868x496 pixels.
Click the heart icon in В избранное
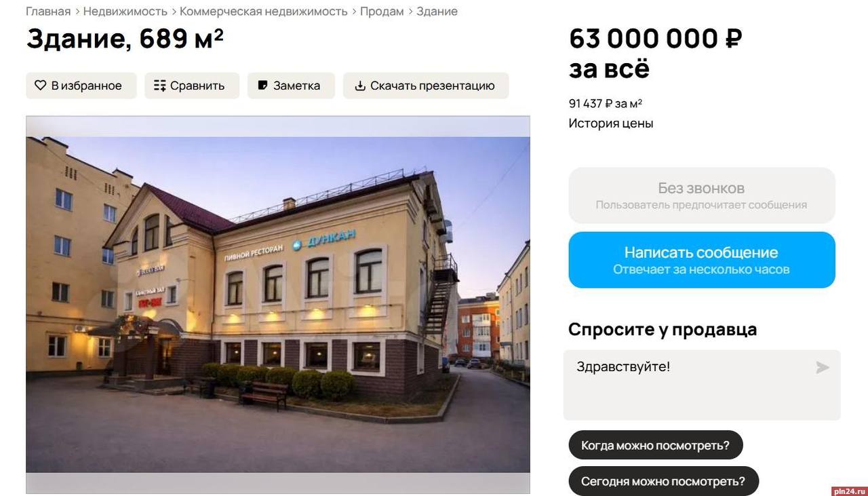[40, 85]
